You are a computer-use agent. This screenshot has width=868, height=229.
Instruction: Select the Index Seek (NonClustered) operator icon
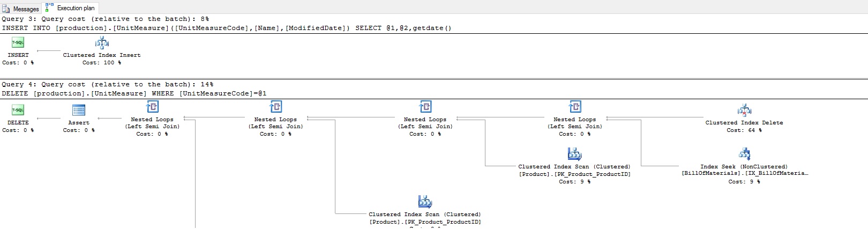click(x=744, y=154)
